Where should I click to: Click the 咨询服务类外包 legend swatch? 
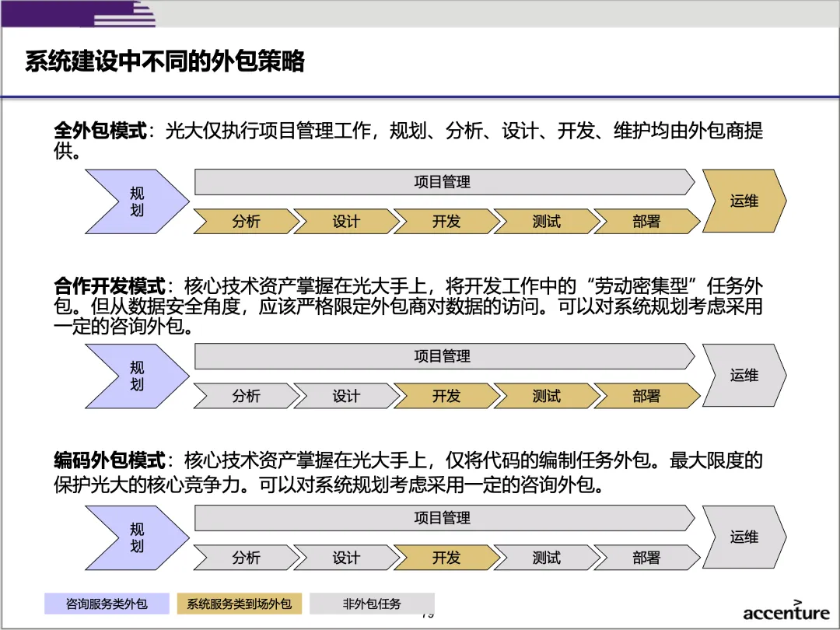[107, 604]
